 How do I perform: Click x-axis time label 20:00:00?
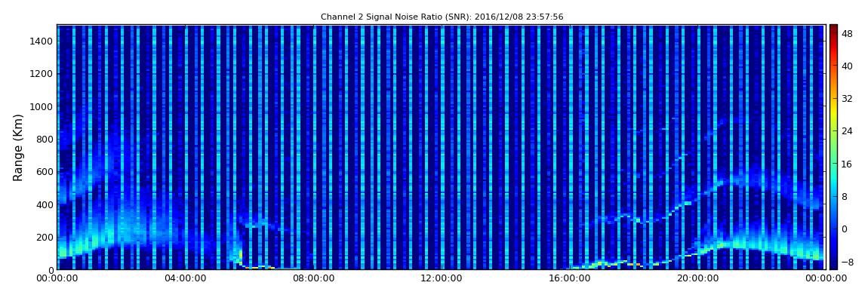[x=697, y=278]
